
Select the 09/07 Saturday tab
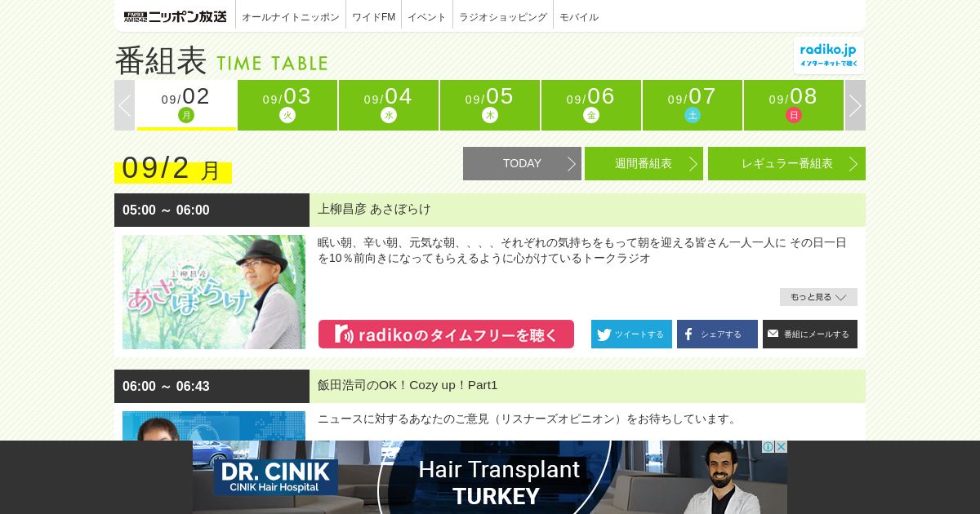pos(693,105)
